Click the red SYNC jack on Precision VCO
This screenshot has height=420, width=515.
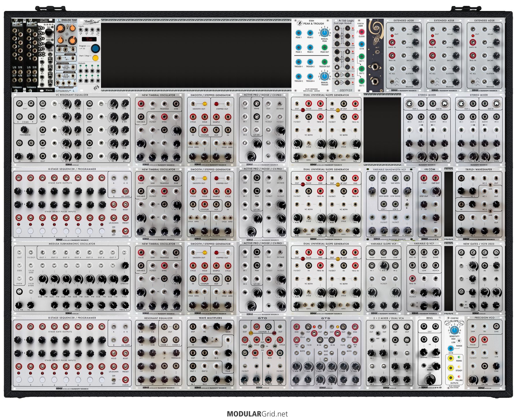[x=484, y=339]
